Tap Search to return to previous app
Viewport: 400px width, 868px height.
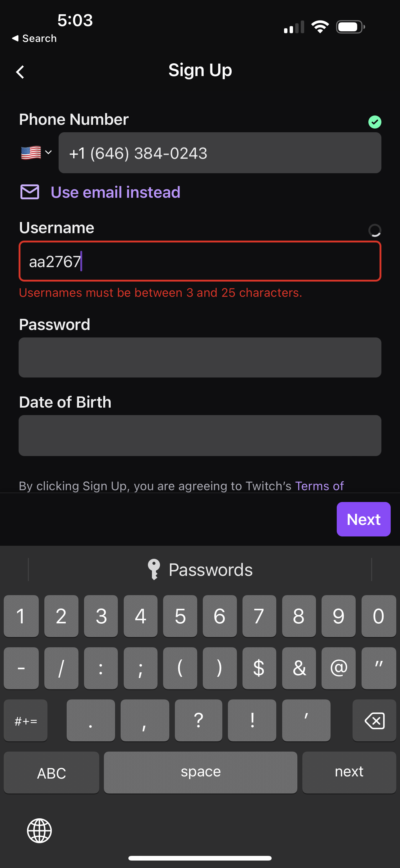click(34, 38)
